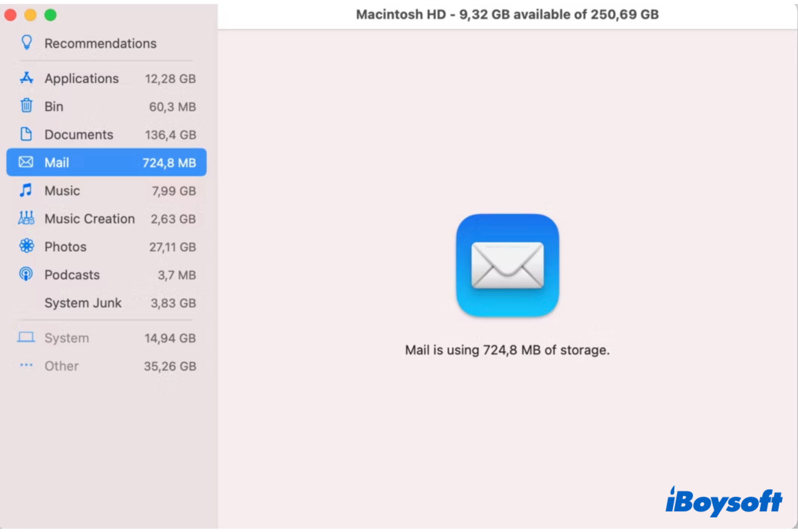Click the Photos flower icon
Image resolution: width=798 pixels, height=532 pixels.
27,246
